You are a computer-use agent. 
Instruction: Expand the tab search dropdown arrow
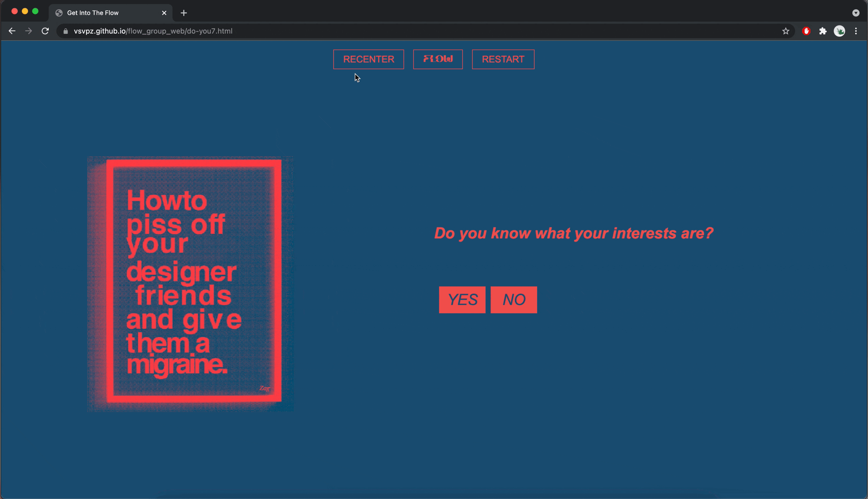coord(856,13)
